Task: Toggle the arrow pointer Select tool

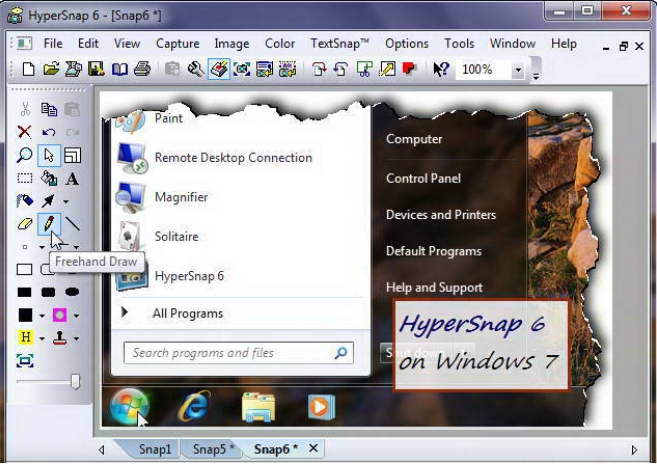Action: point(49,155)
